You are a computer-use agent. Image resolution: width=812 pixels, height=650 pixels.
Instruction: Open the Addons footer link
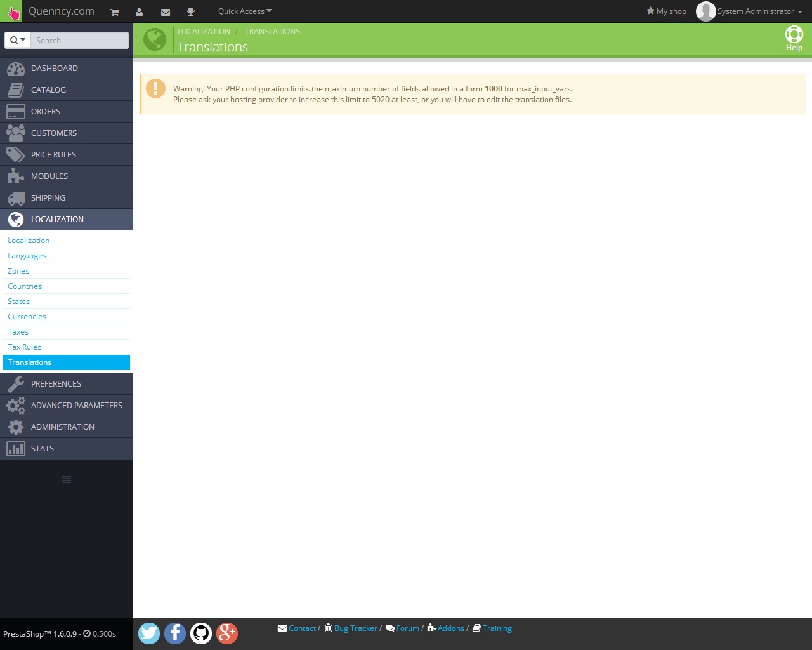(x=446, y=628)
